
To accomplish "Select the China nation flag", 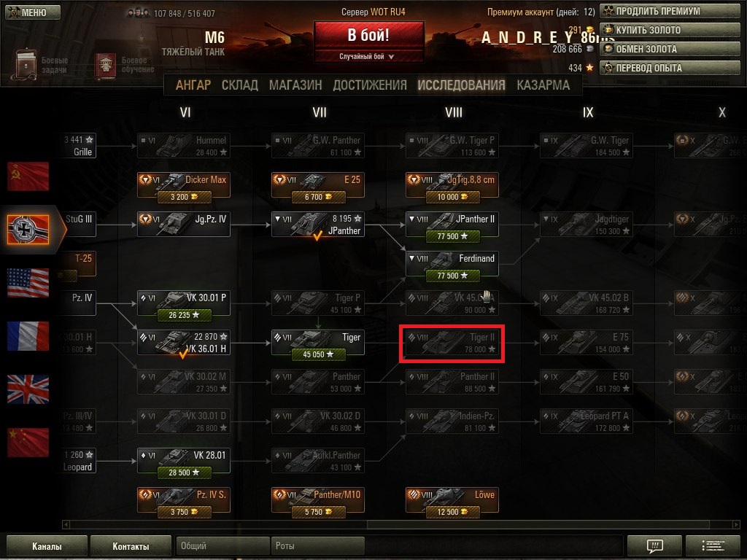I will [x=28, y=443].
